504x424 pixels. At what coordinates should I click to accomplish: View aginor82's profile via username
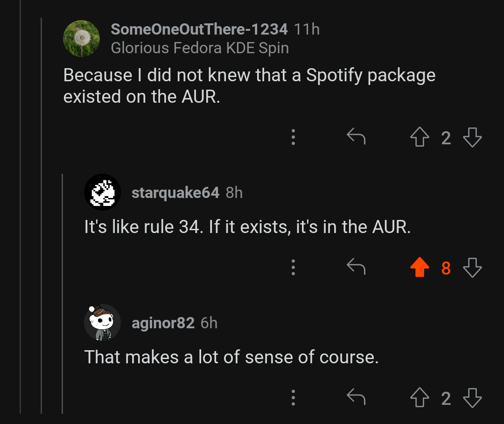point(163,323)
